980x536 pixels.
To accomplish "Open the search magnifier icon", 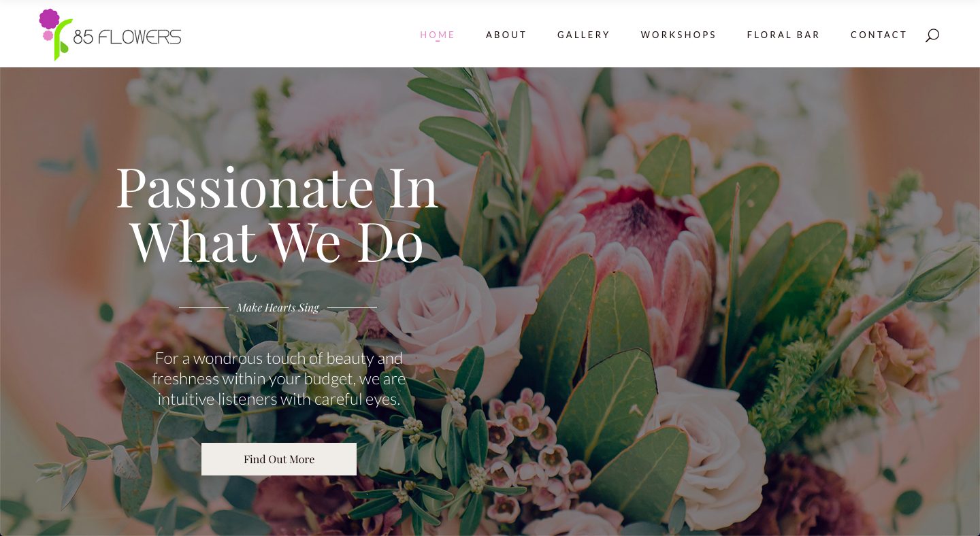I will [932, 35].
